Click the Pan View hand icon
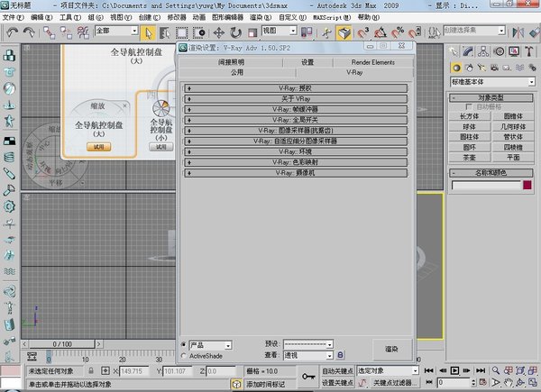541x392 pixels. pyautogui.click(x=508, y=382)
